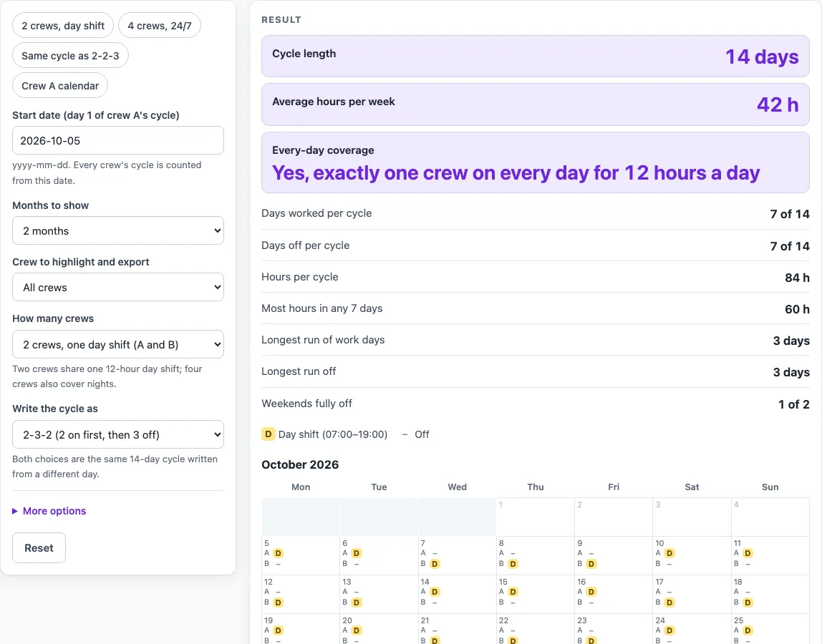
Task: Click the Average hours per week card
Action: click(536, 104)
